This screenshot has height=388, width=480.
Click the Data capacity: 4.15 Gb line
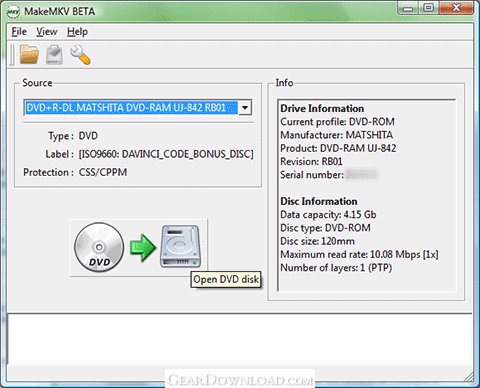(x=328, y=215)
